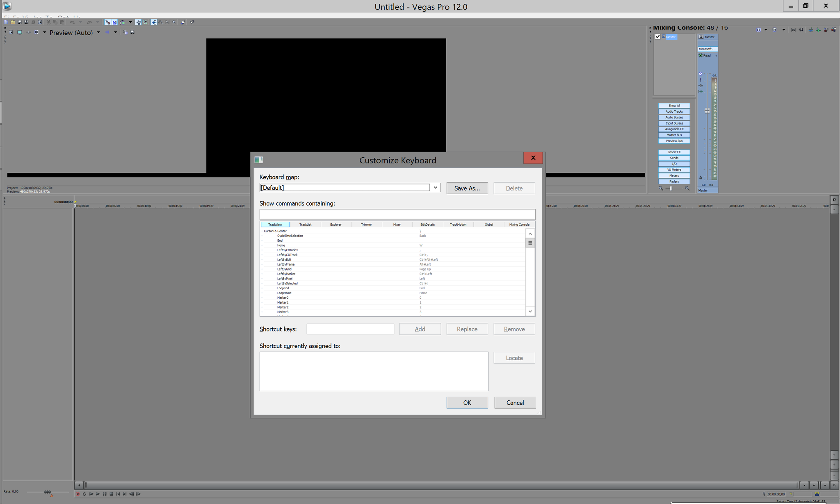The height and width of the screenshot is (504, 840).
Task: Click the Save Snapshot to File icon
Action: coord(132,32)
